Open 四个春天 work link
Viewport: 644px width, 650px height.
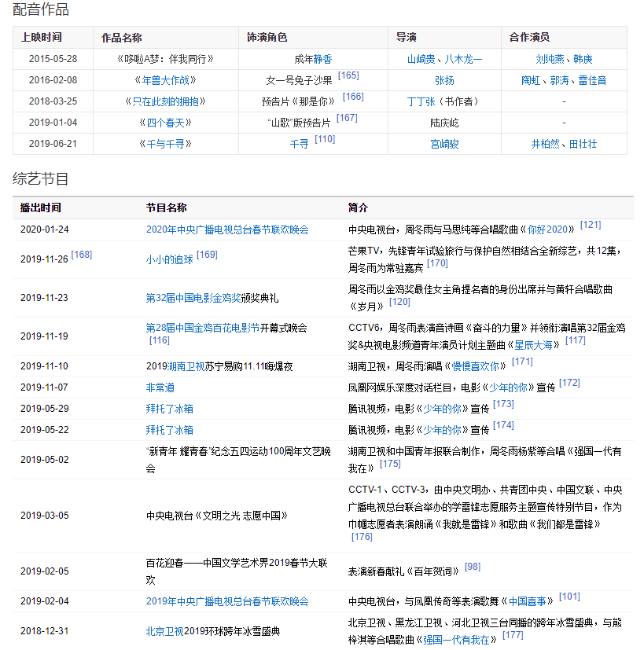pyautogui.click(x=165, y=123)
